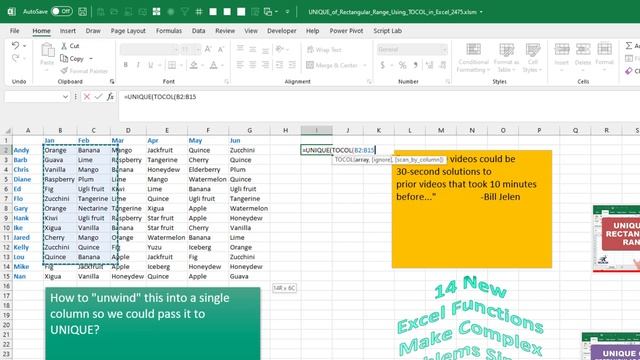Select row 16 header
The width and height of the screenshot is (640, 360).
pos(6,286)
